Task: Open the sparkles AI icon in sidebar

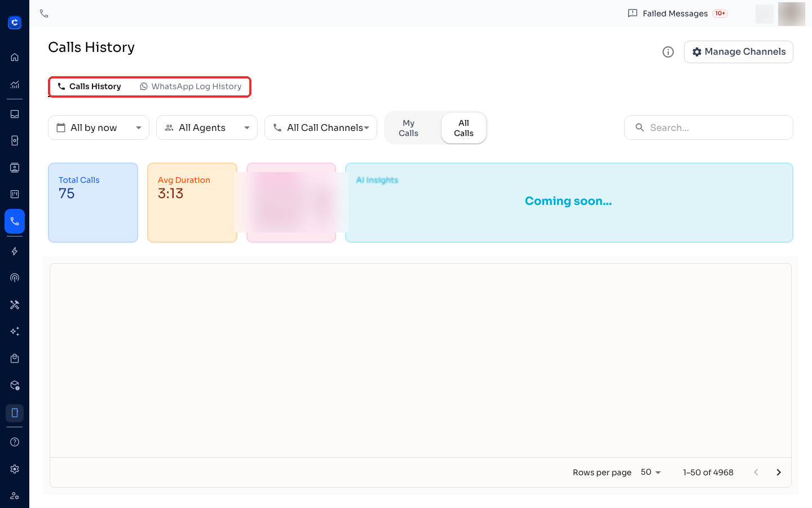Action: coord(15,331)
